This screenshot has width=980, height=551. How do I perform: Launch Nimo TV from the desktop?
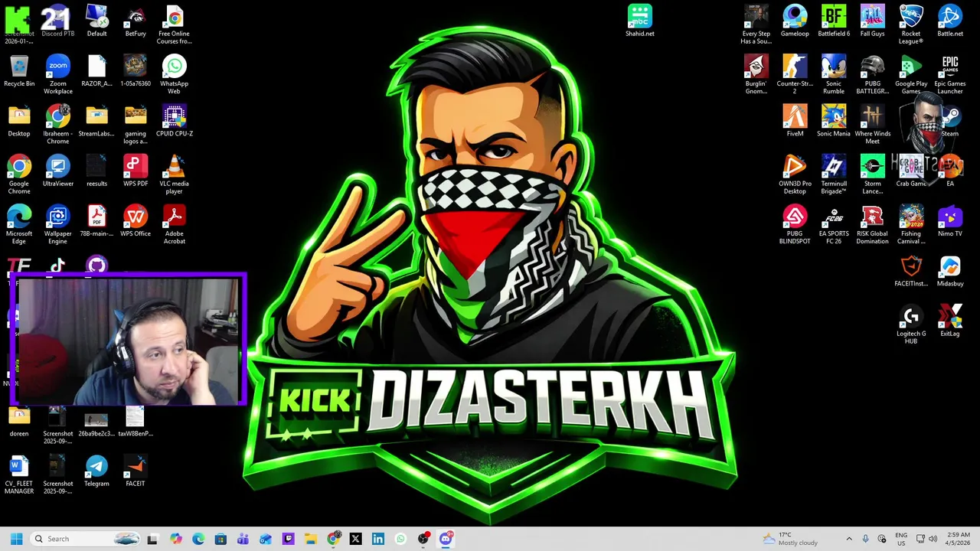(950, 221)
